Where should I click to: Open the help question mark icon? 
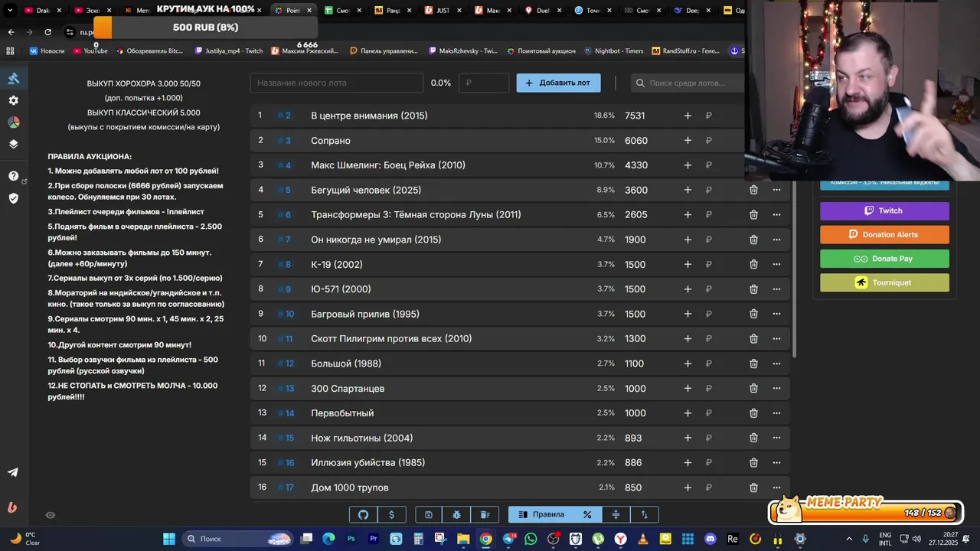click(13, 176)
